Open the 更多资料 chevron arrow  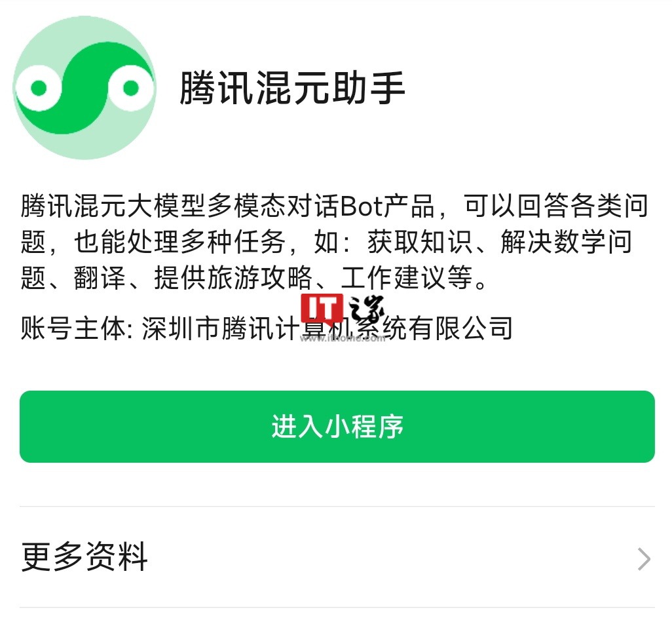pos(644,559)
